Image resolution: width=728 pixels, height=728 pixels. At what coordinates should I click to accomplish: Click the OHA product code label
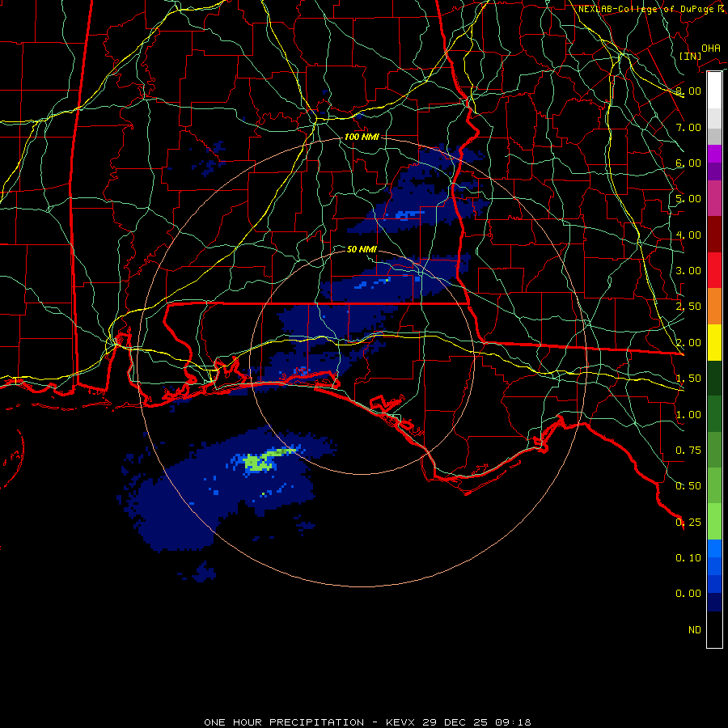(710, 49)
